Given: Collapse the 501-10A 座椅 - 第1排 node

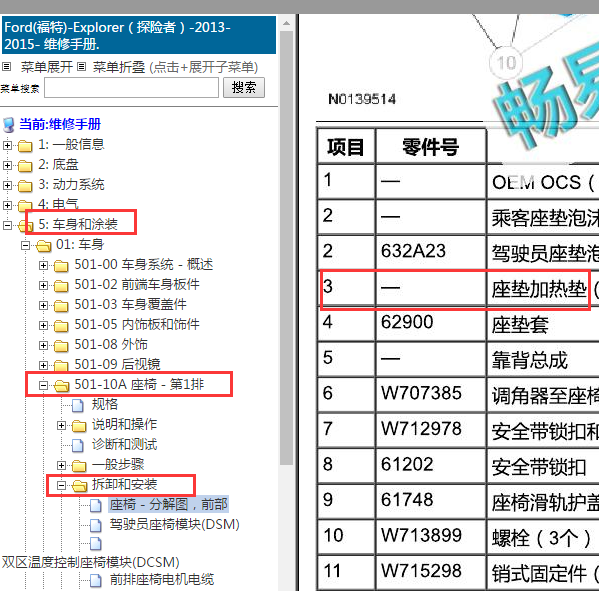Looking at the screenshot, I should point(44,385).
